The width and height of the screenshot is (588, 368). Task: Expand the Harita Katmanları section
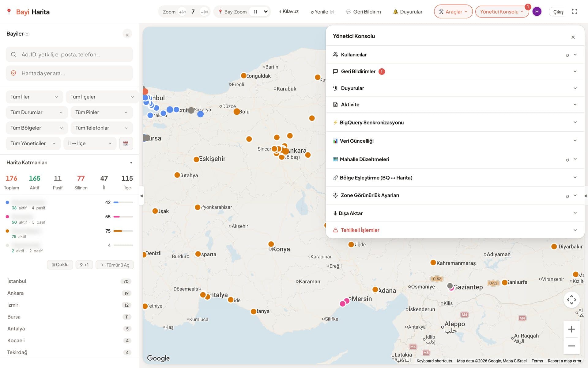[69, 163]
